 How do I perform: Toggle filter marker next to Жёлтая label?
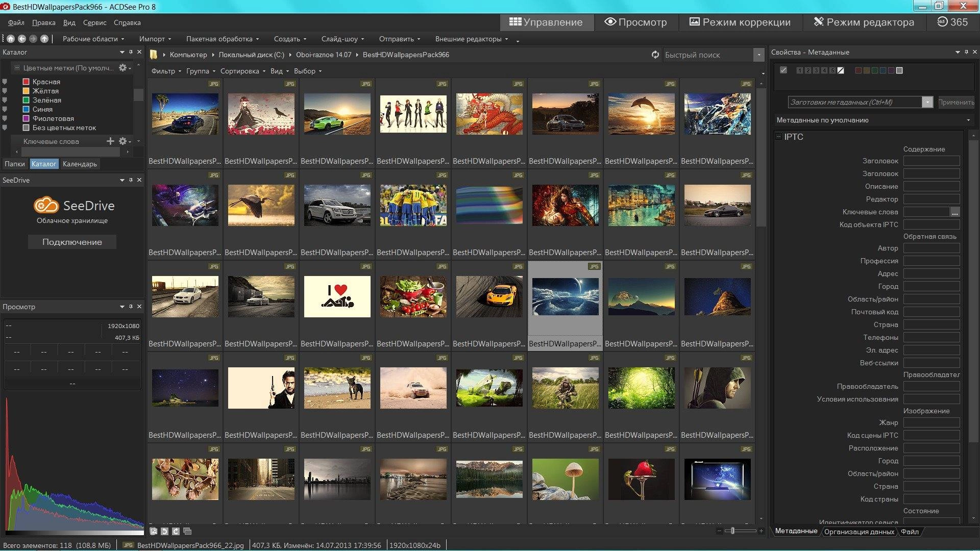tap(5, 91)
